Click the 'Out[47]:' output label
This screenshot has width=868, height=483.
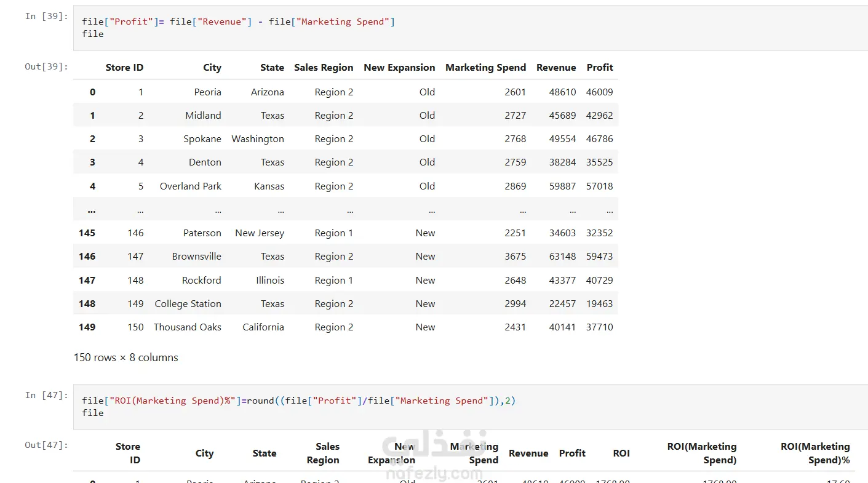(47, 445)
